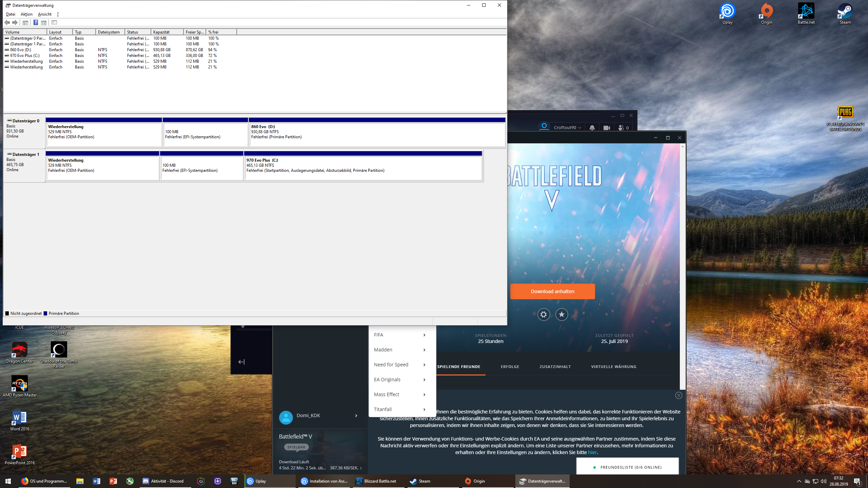868x488 pixels.
Task: Favorite Battlefield V with the star icon
Action: point(561,314)
